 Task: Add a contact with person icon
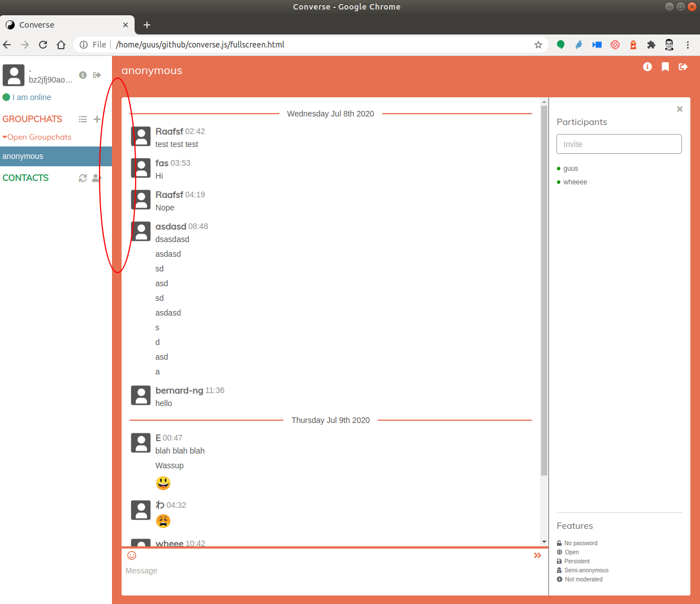(97, 178)
